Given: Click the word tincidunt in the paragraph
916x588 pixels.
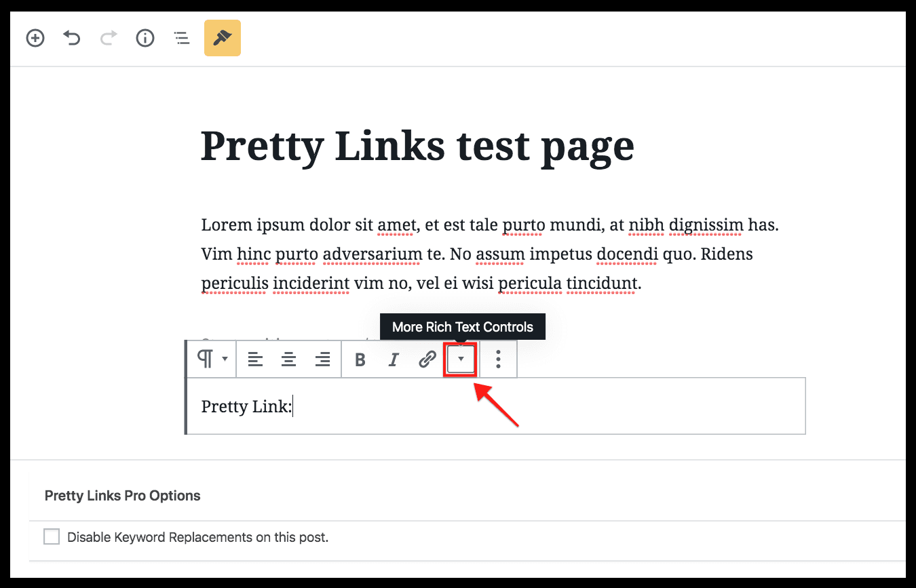Looking at the screenshot, I should point(602,284).
